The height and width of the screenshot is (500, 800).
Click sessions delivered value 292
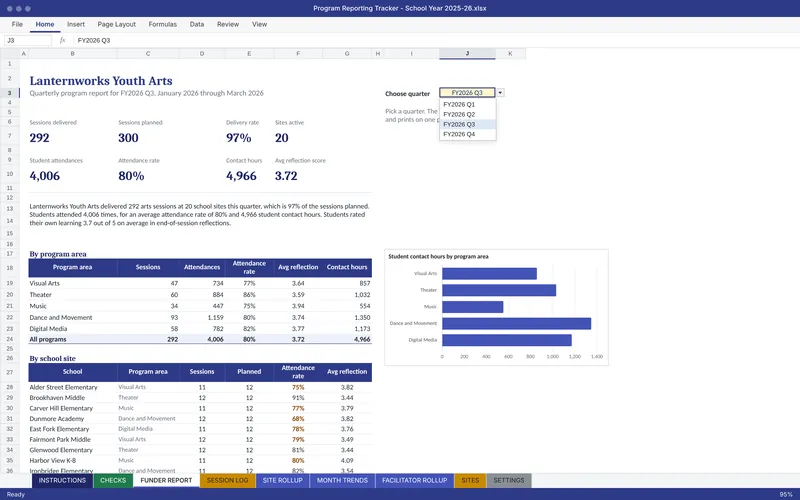pyautogui.click(x=39, y=138)
